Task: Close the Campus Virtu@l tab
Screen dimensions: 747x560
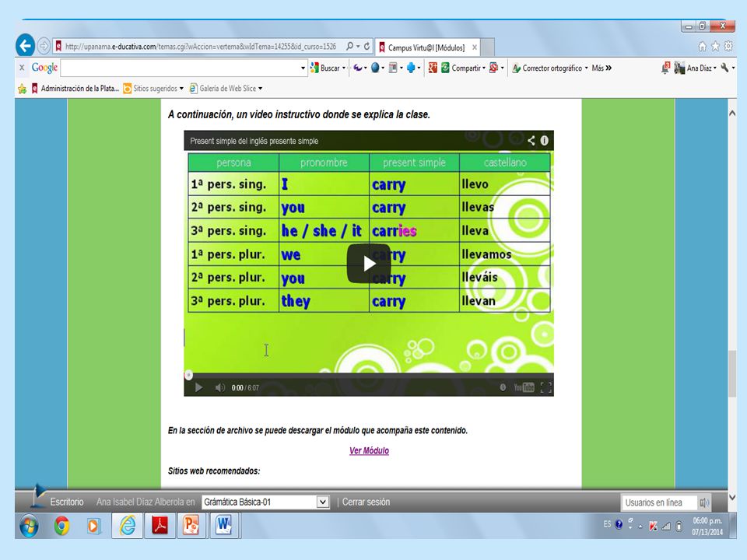Action: (475, 47)
